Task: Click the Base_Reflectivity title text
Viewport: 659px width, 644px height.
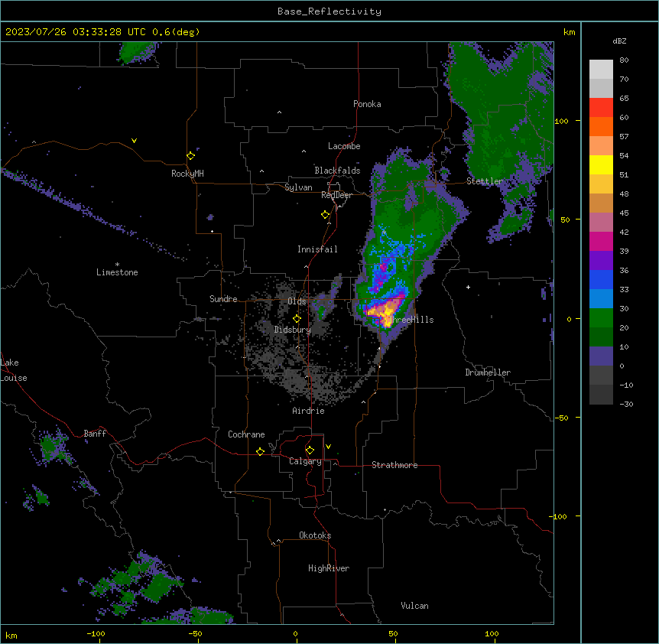Action: coord(329,11)
